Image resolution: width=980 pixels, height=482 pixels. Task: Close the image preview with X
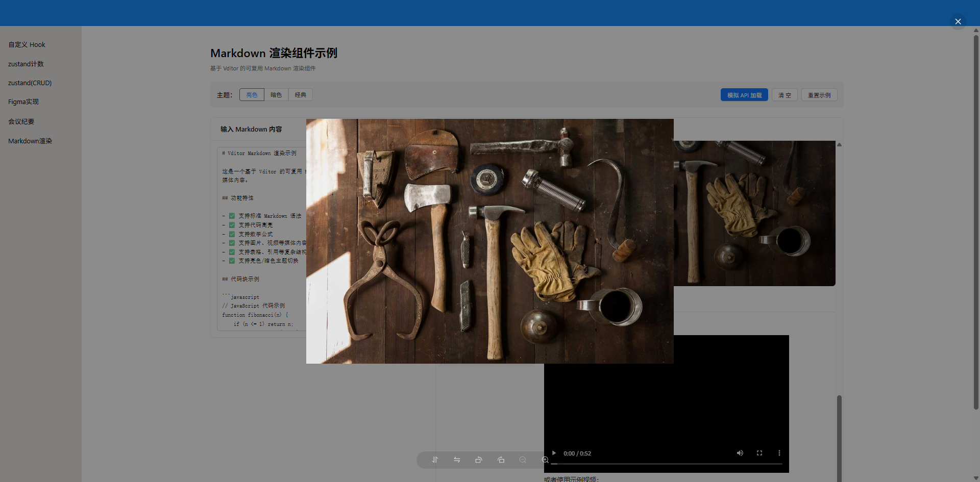pyautogui.click(x=958, y=21)
